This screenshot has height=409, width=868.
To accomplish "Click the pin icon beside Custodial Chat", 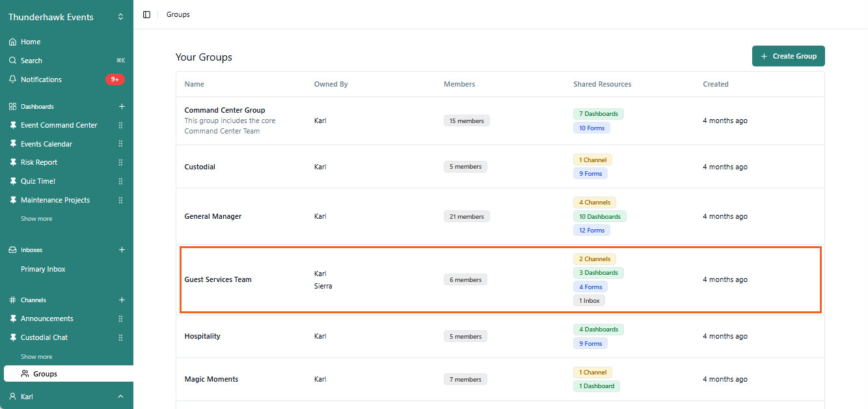I will (12, 337).
